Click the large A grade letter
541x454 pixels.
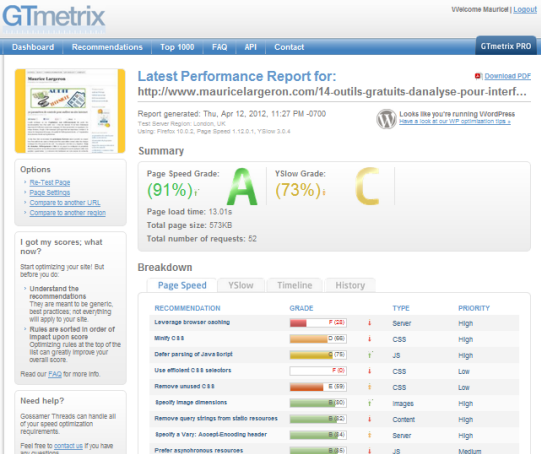point(242,187)
